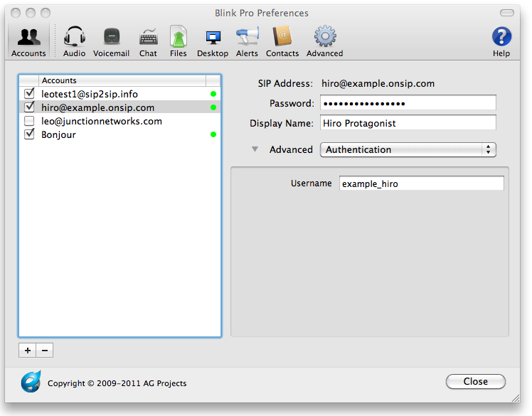Open the Advanced gear preferences pane
The height and width of the screenshot is (416, 532).
(325, 41)
